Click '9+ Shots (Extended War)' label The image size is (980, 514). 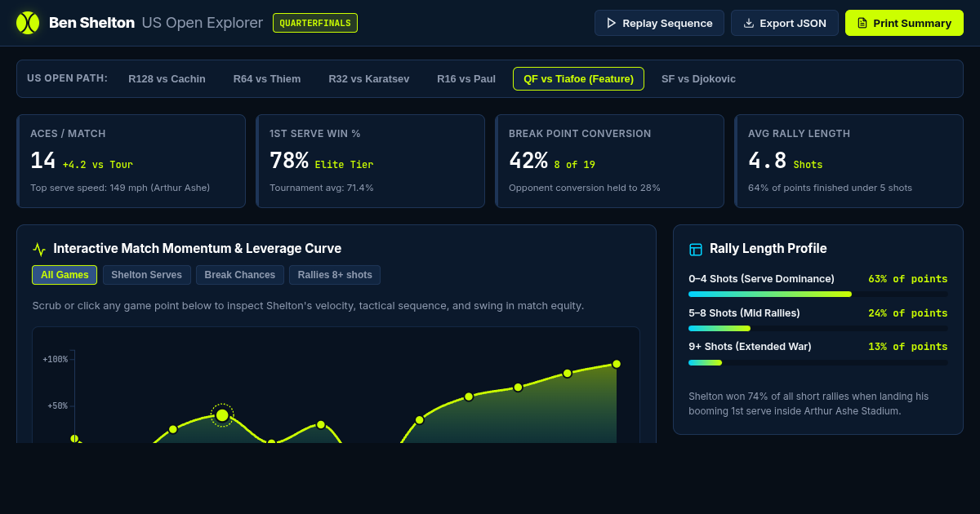coord(750,347)
